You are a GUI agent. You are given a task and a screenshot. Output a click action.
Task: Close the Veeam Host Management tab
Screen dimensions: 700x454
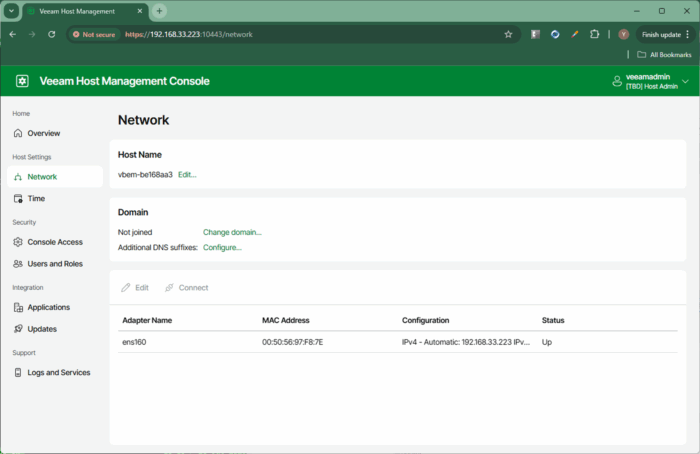tap(140, 11)
